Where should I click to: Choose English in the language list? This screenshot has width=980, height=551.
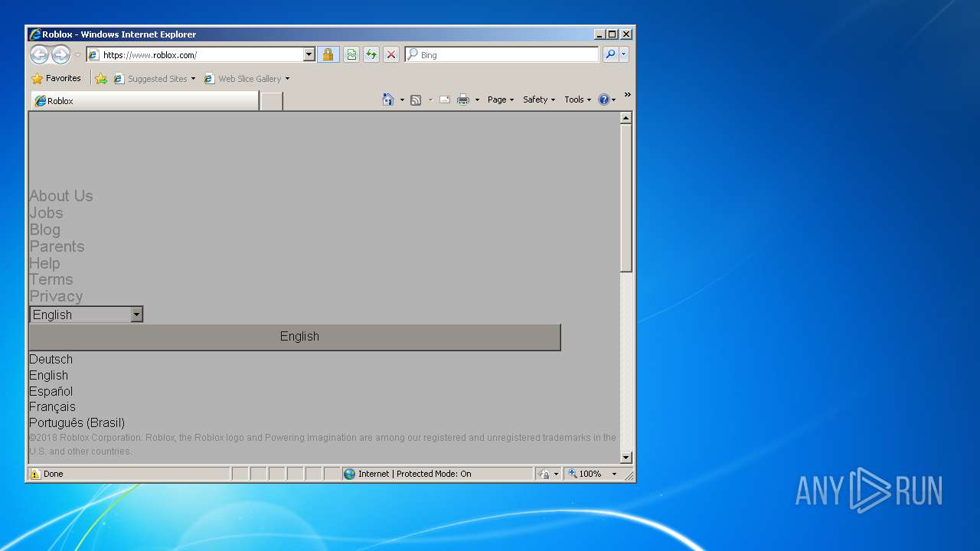(x=48, y=375)
